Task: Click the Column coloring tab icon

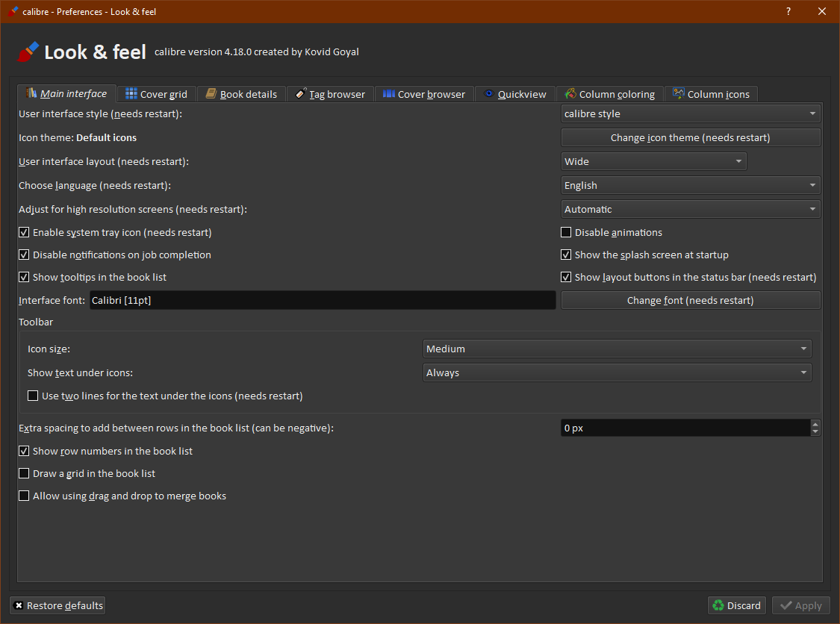Action: (570, 94)
